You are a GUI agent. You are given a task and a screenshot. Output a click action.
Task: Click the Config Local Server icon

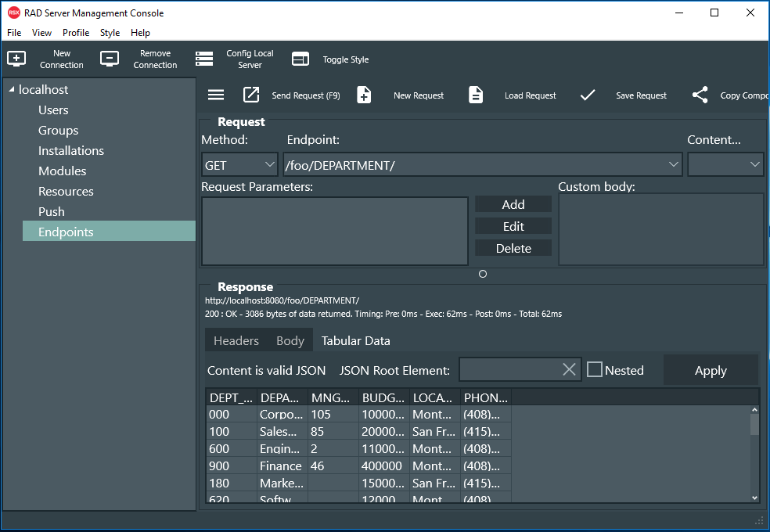click(x=204, y=59)
